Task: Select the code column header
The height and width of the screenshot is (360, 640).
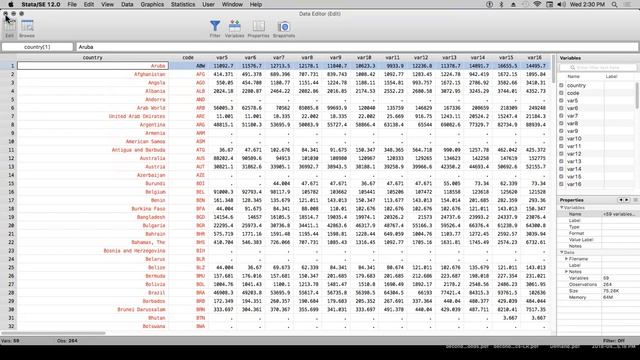Action: click(188, 58)
